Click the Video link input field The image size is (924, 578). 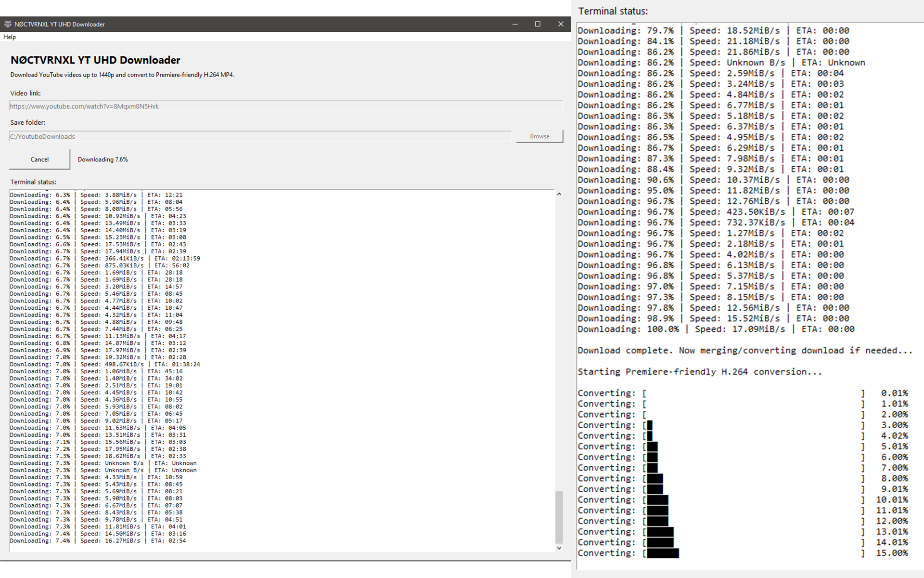286,106
